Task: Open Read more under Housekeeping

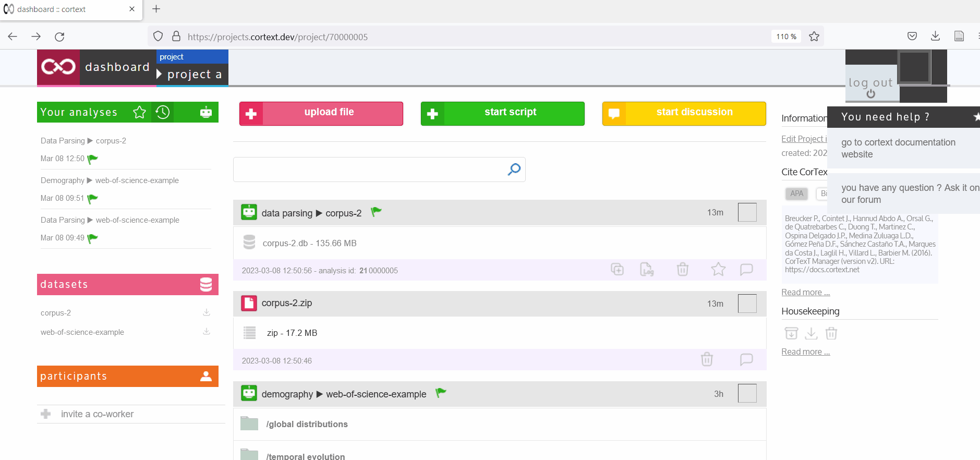Action: pos(805,352)
